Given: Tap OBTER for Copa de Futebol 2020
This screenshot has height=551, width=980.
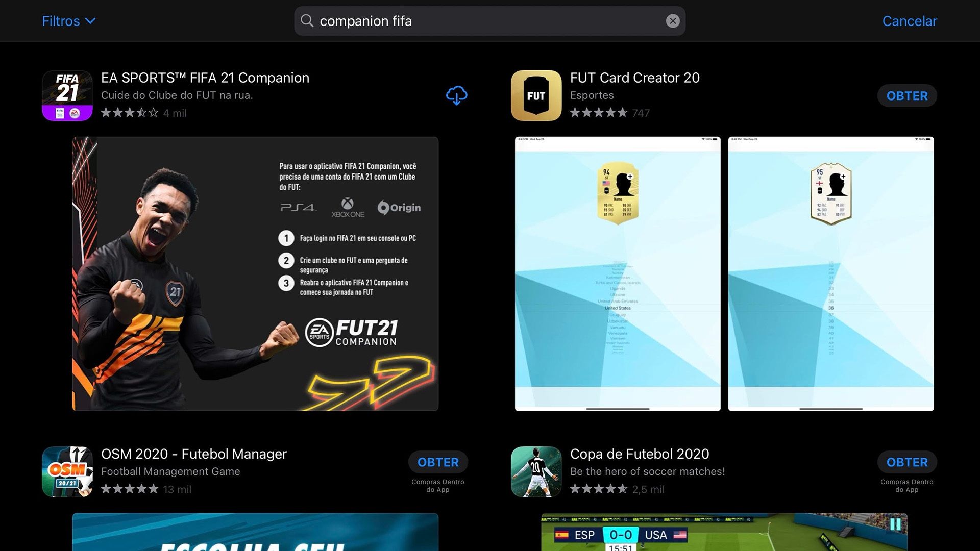Looking at the screenshot, I should 906,462.
